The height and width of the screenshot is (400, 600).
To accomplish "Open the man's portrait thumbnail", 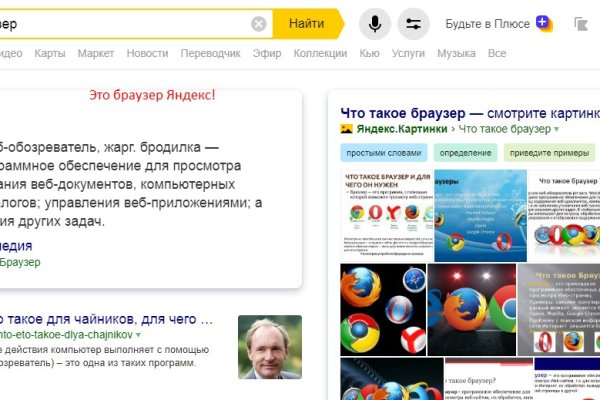I will [x=270, y=347].
